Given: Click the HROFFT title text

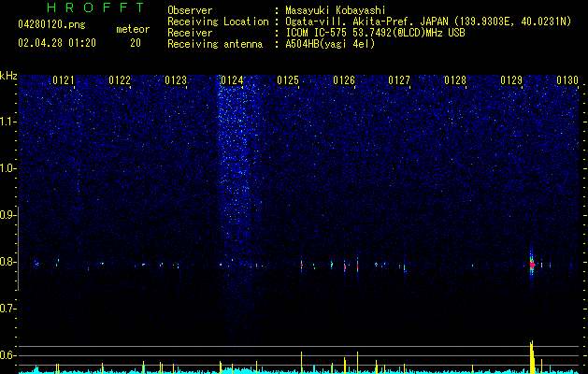Looking at the screenshot, I should [x=96, y=7].
